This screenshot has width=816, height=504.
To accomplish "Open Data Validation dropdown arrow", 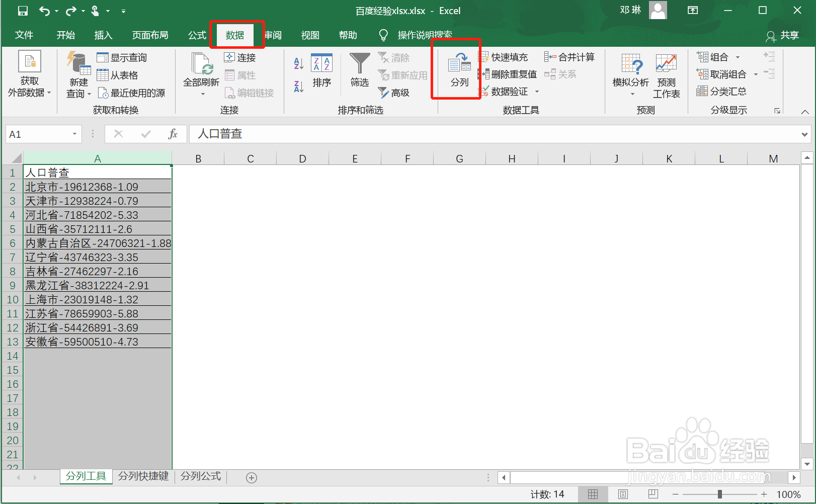I will [537, 92].
